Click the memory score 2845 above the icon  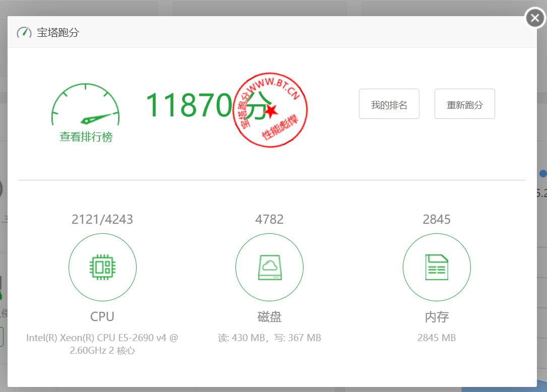pos(437,219)
